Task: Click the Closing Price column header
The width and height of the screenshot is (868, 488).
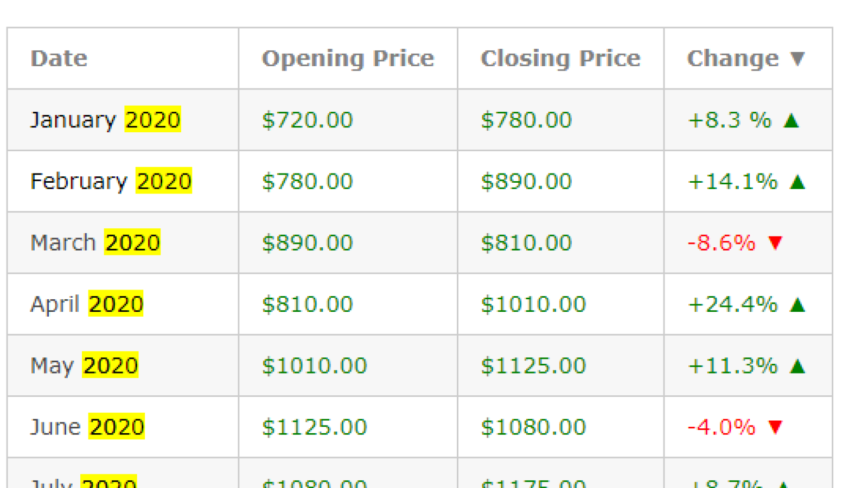Action: pyautogui.click(x=560, y=58)
